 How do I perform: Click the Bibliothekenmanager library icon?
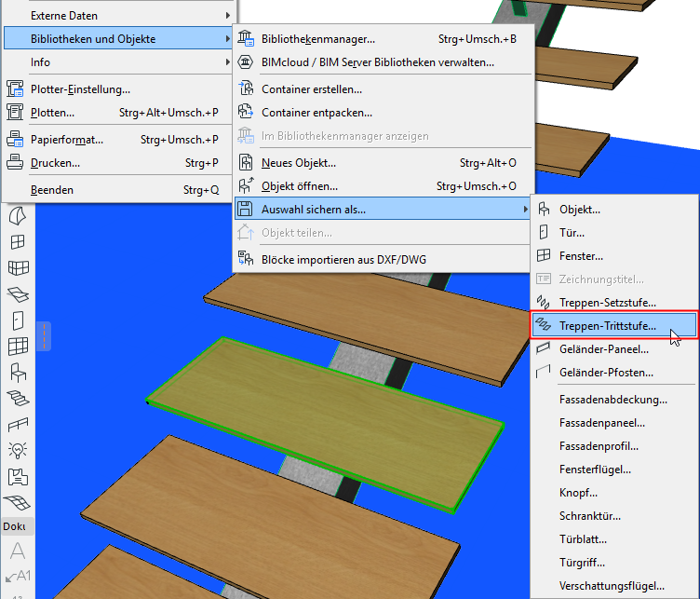click(x=246, y=38)
